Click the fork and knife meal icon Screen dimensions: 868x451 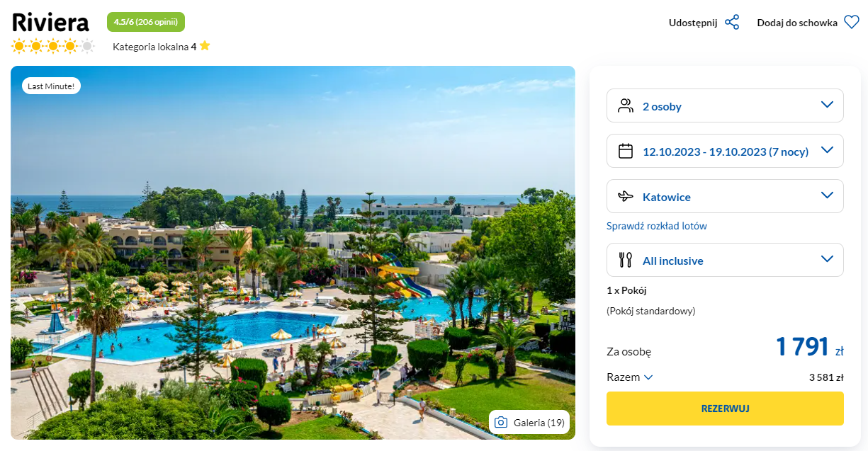(x=626, y=260)
